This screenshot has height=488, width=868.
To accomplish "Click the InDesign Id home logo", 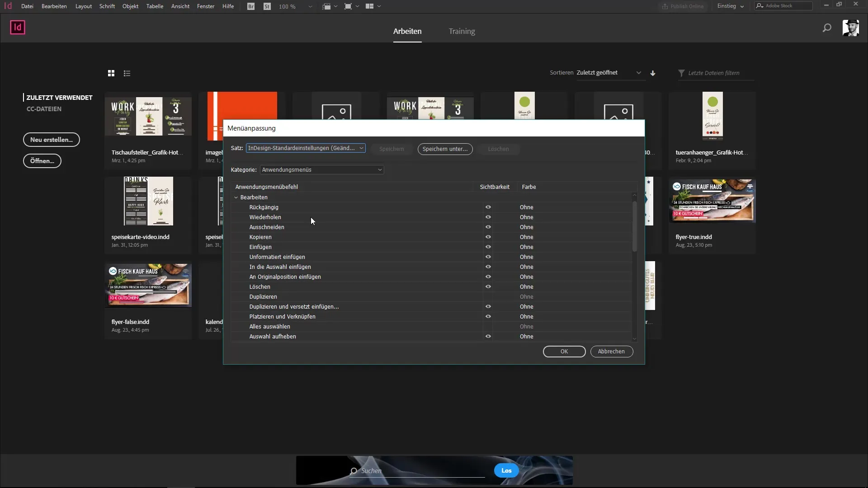I will click(18, 28).
